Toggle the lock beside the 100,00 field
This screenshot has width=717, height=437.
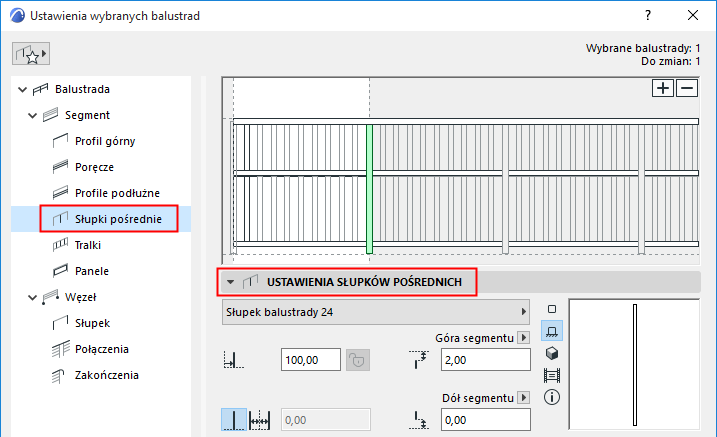click(x=358, y=360)
